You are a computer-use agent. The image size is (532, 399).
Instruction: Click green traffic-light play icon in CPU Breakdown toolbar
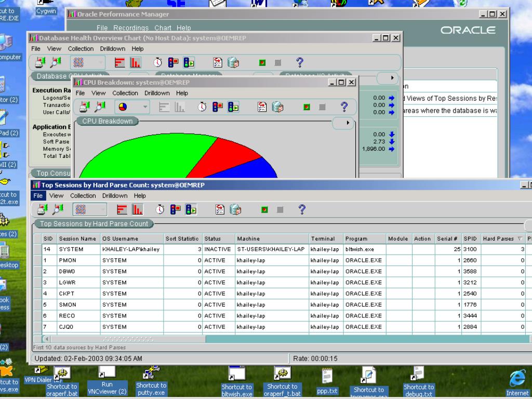tap(233, 107)
